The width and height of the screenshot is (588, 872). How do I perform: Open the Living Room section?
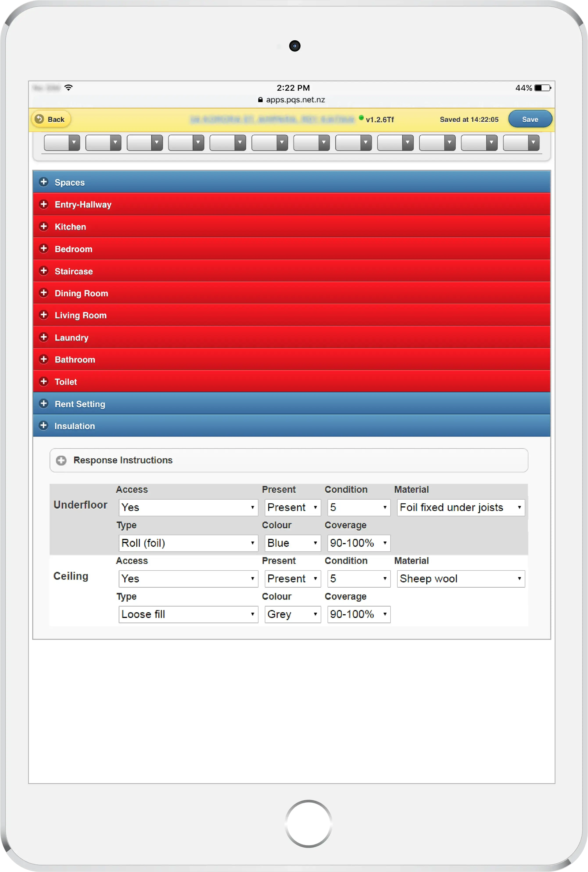point(81,316)
